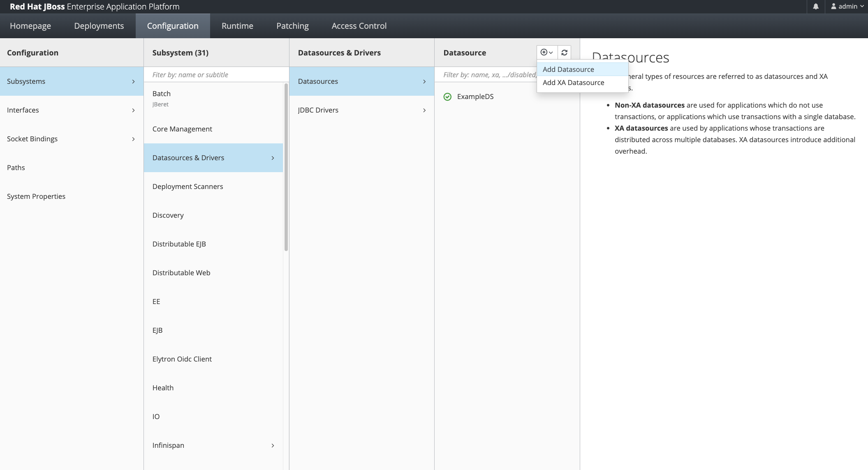The image size is (868, 470).
Task: Open the Deployments tab
Action: click(x=99, y=26)
